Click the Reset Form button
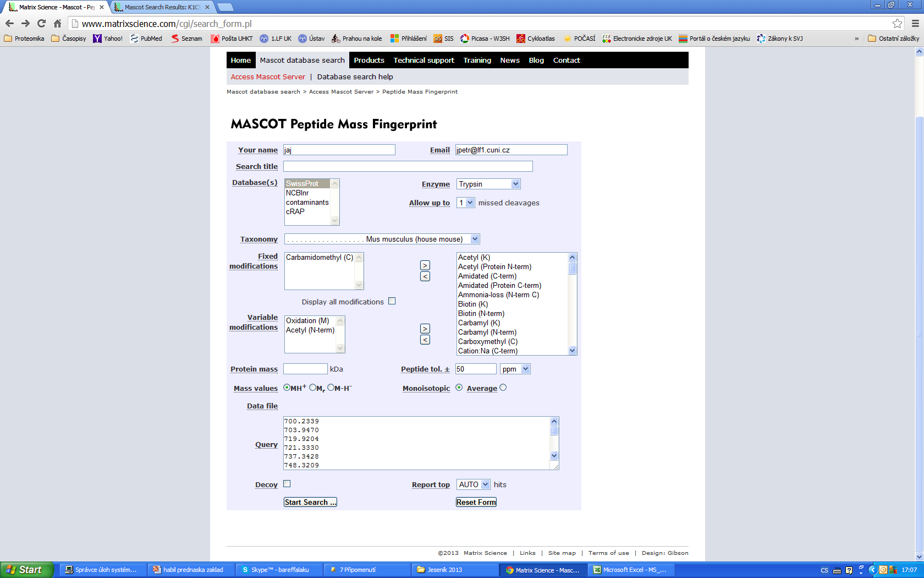This screenshot has height=578, width=924. click(476, 502)
